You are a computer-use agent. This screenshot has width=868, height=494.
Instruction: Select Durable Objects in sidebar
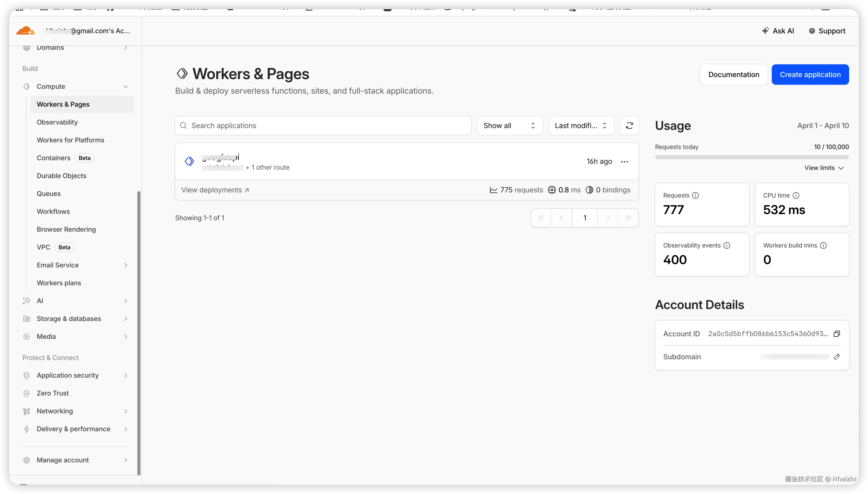click(x=62, y=176)
